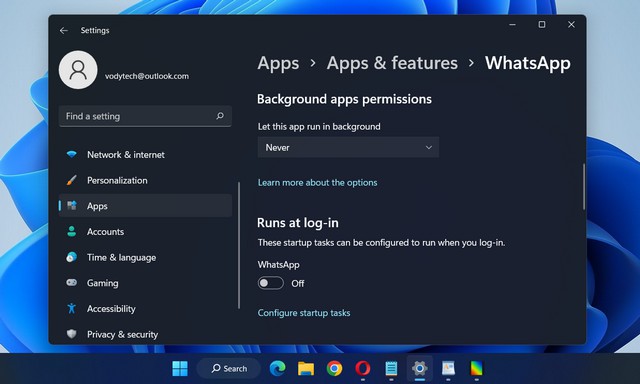
Task: Open the Notepad taskbar icon
Action: click(x=391, y=368)
